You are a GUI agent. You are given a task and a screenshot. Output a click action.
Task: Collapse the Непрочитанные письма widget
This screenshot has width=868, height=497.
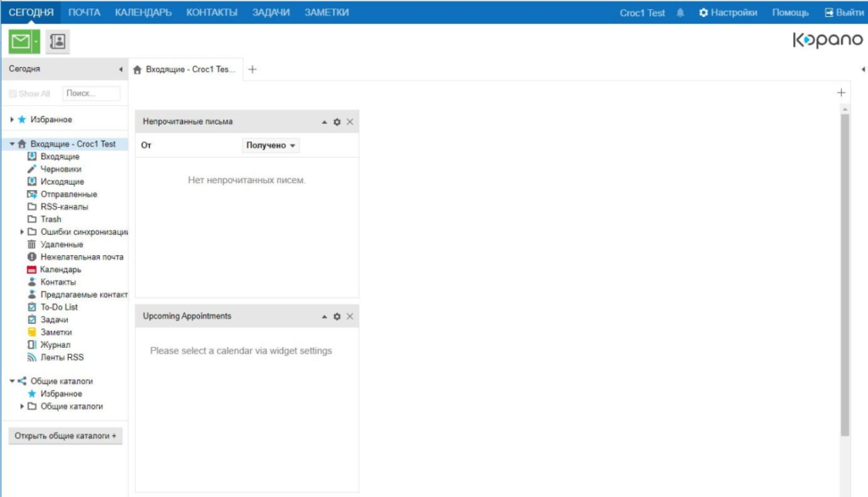(325, 122)
